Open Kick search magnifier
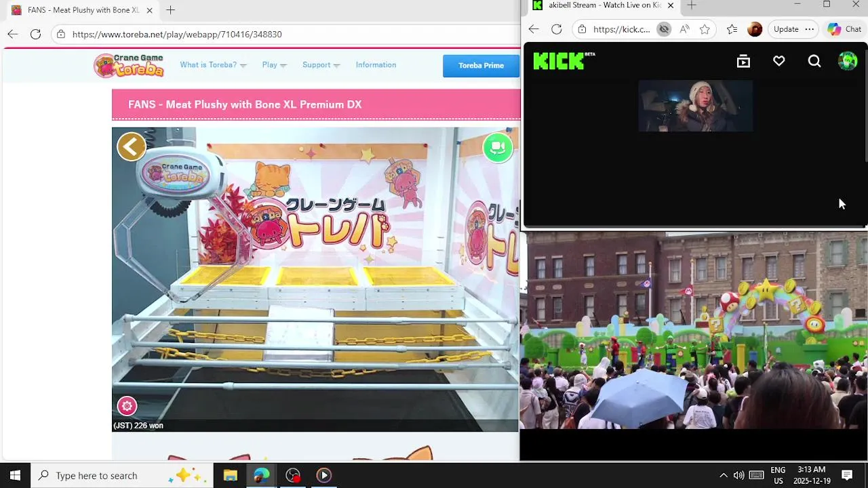 click(814, 62)
